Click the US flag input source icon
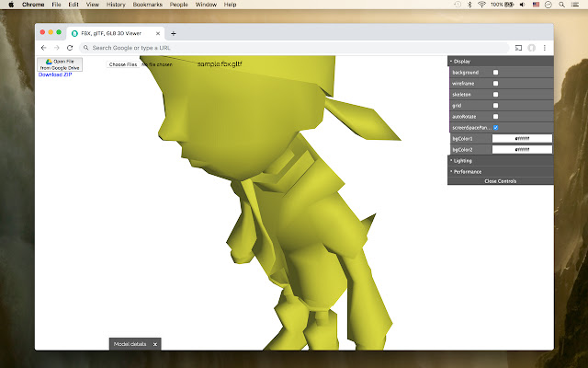 point(536,5)
